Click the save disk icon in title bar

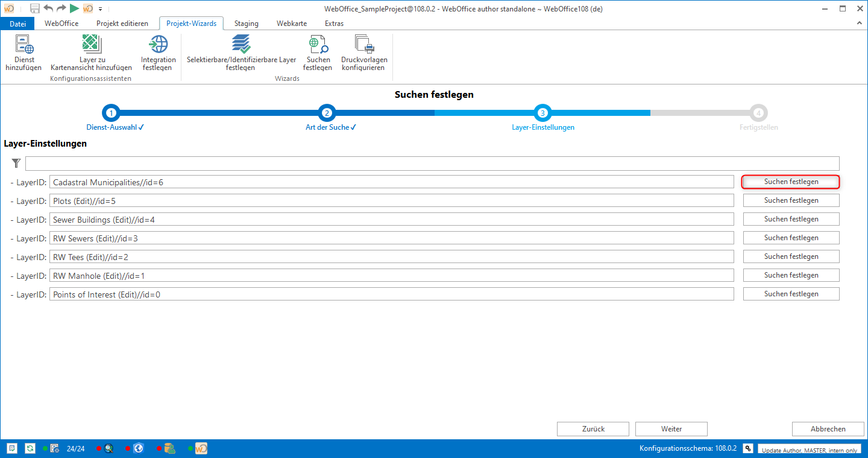[35, 8]
